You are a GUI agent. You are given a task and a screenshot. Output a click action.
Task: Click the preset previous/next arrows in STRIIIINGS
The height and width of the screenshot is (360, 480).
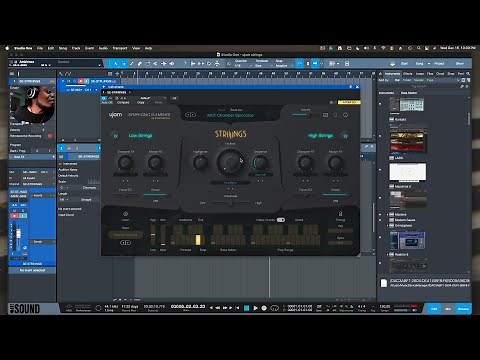190,115
